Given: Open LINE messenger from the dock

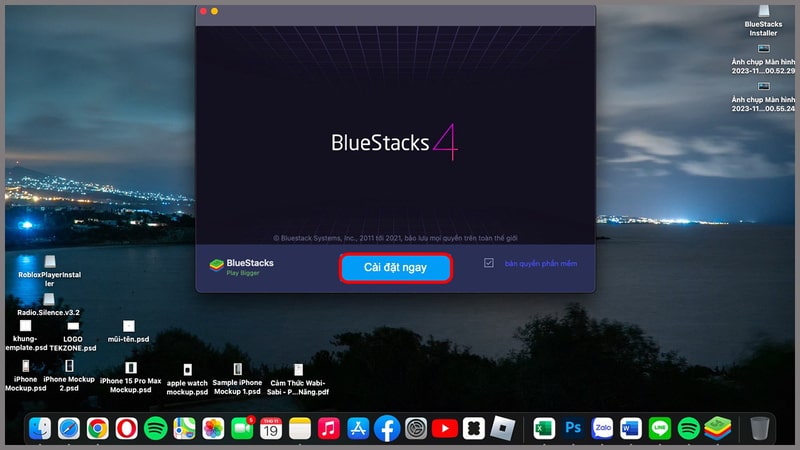Looking at the screenshot, I should tap(659, 428).
